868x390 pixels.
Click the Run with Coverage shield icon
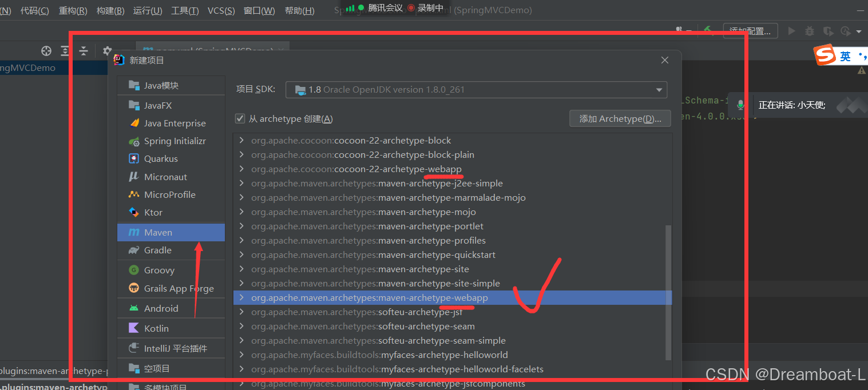coord(827,31)
